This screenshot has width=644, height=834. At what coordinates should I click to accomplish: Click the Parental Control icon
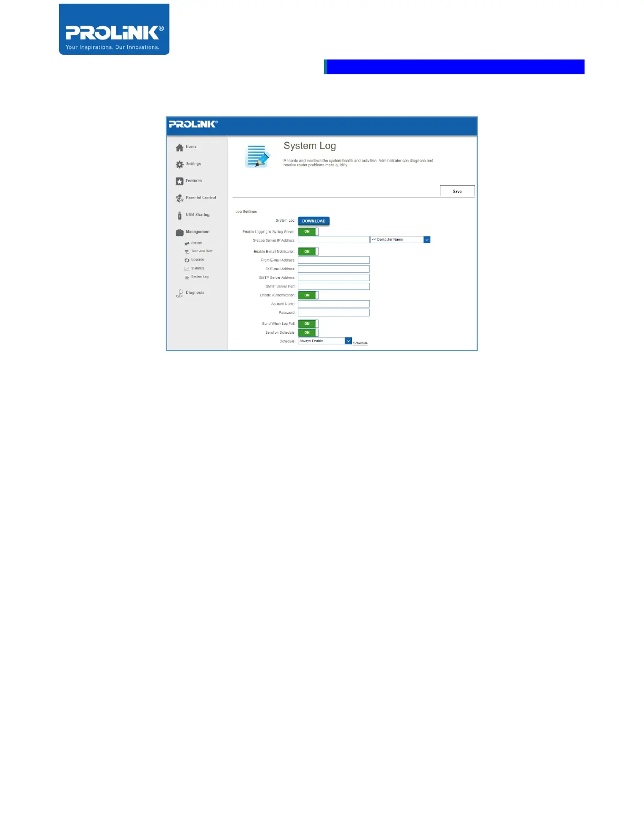coord(179,198)
